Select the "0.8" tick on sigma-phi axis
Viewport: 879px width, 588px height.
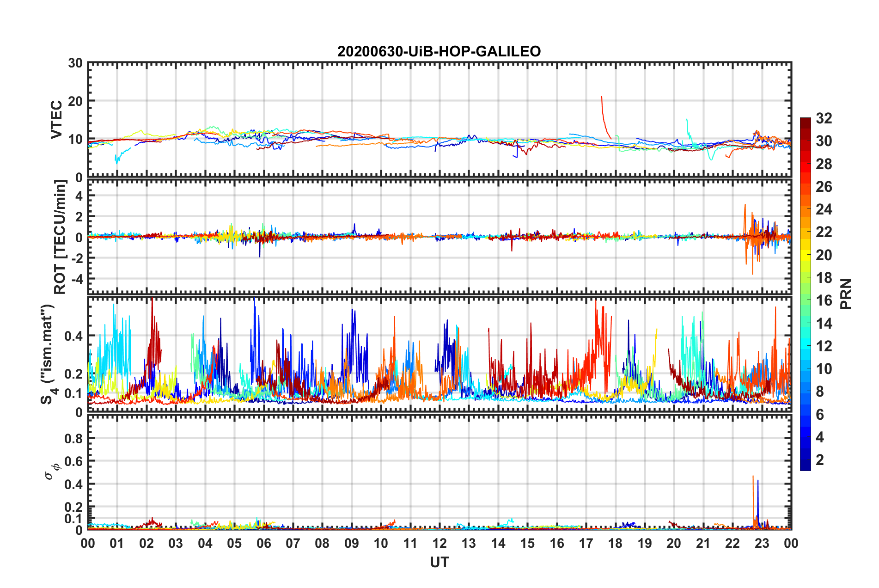click(73, 438)
